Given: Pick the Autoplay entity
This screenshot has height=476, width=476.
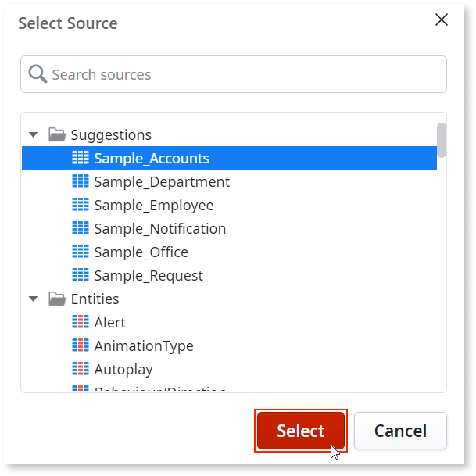Looking at the screenshot, I should [123, 369].
